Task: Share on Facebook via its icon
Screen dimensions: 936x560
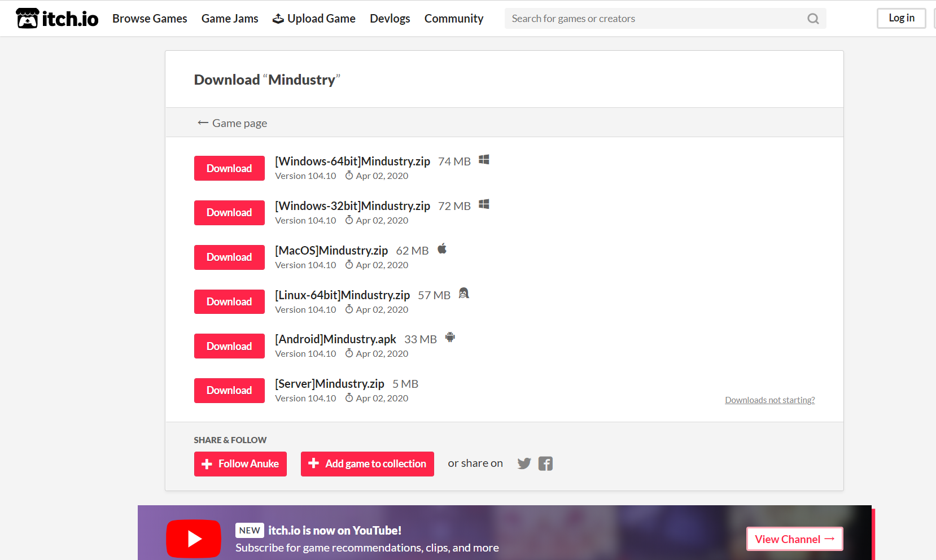Action: coord(545,463)
